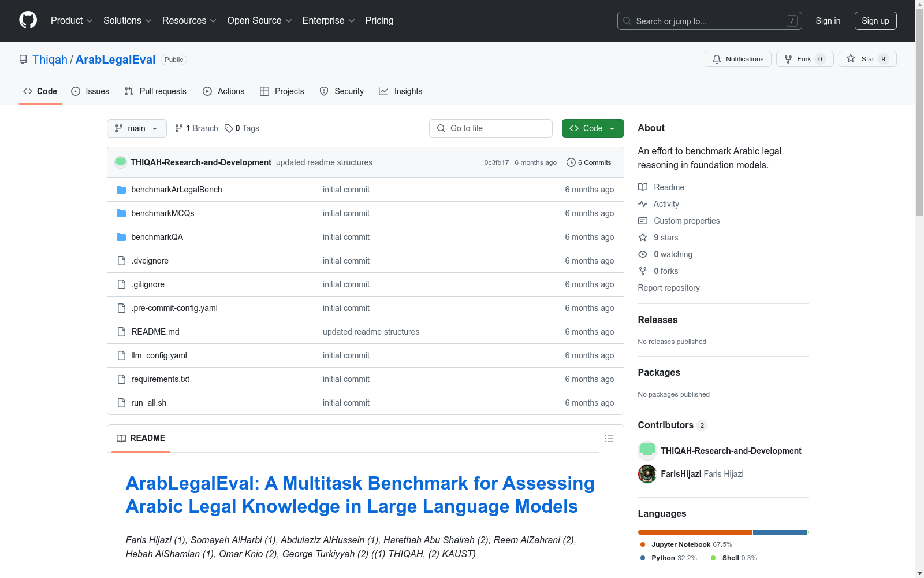Click the benchmarkQA folder icon

(x=121, y=237)
